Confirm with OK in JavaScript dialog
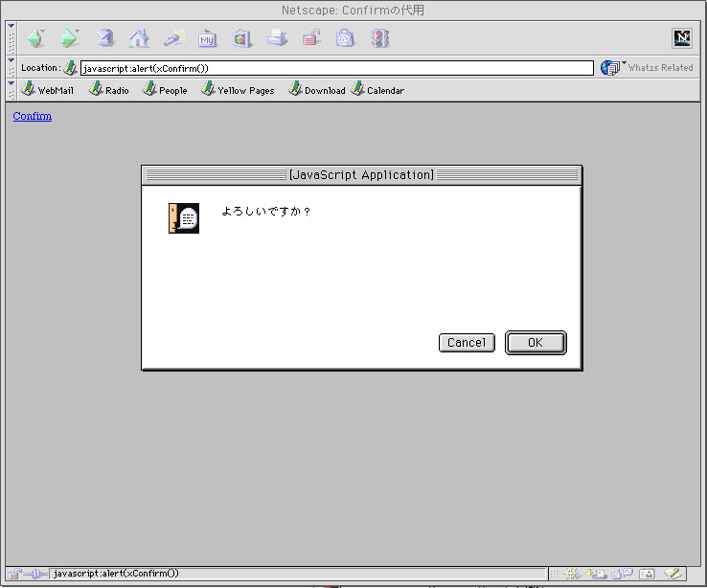This screenshot has width=707, height=588. click(x=536, y=343)
